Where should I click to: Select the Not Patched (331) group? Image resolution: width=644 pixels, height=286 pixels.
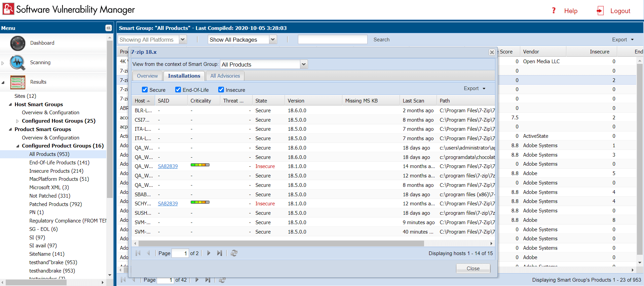(50, 196)
